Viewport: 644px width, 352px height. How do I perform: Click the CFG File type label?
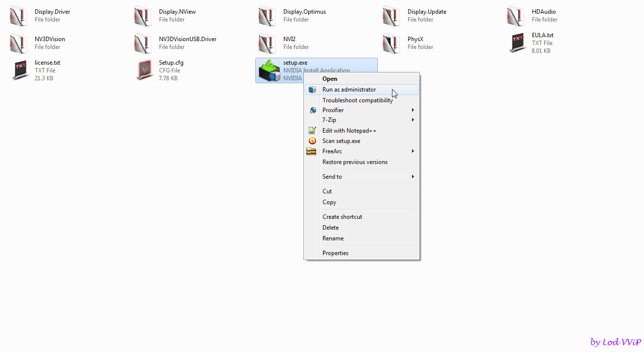coord(169,70)
